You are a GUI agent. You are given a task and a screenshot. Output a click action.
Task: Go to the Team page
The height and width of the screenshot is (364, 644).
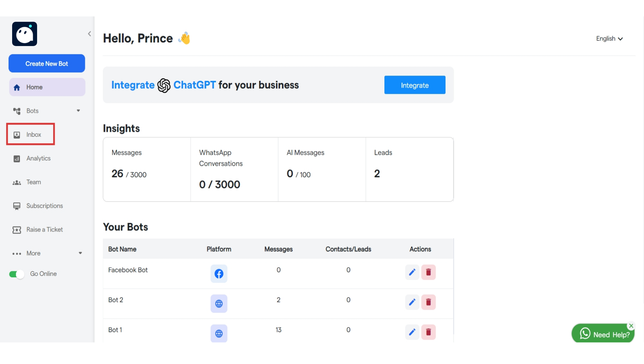pyautogui.click(x=34, y=182)
